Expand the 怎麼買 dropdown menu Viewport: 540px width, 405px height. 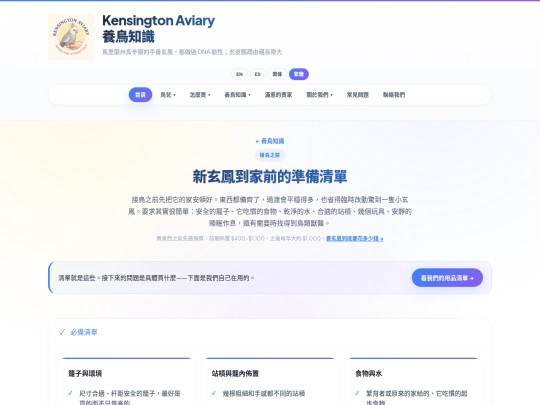click(x=200, y=95)
